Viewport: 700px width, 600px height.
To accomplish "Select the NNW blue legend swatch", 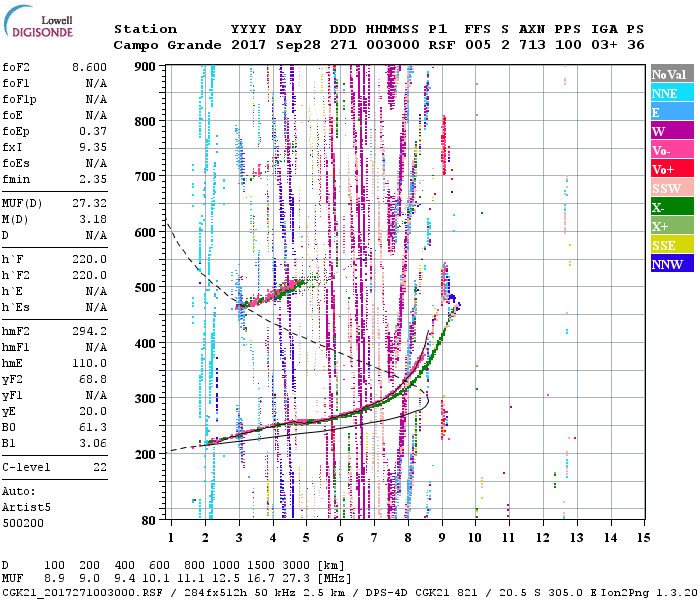I will coord(672,263).
